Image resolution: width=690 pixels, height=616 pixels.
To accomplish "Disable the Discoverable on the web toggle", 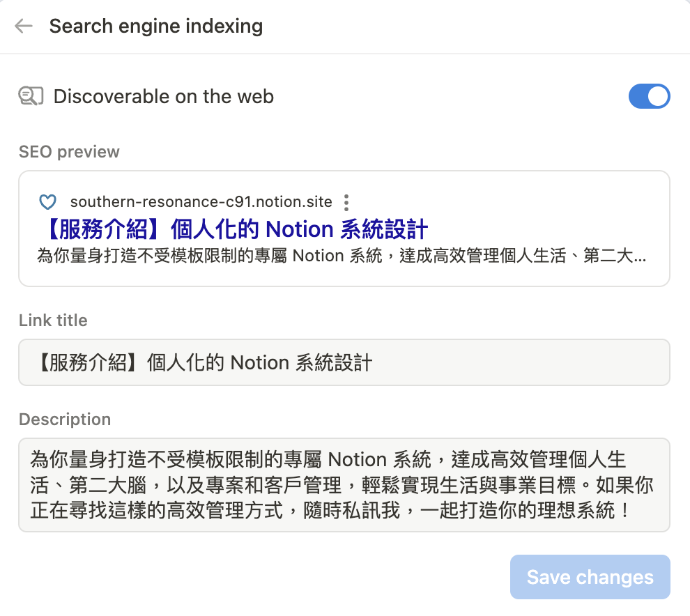I will pyautogui.click(x=649, y=96).
